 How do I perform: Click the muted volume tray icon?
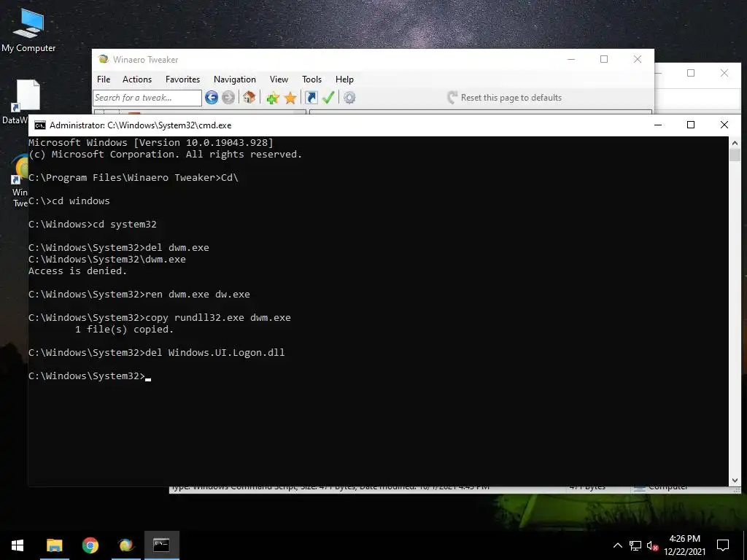pos(653,545)
